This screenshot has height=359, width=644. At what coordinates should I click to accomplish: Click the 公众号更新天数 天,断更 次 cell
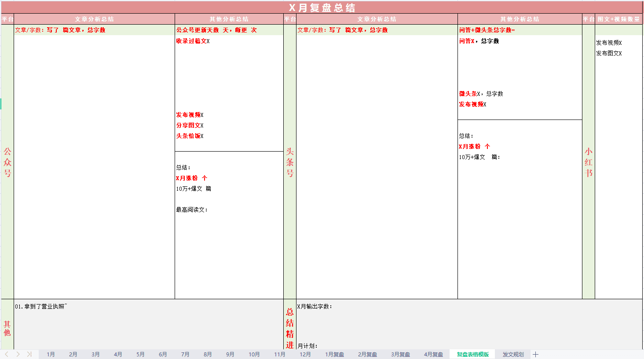pos(229,30)
